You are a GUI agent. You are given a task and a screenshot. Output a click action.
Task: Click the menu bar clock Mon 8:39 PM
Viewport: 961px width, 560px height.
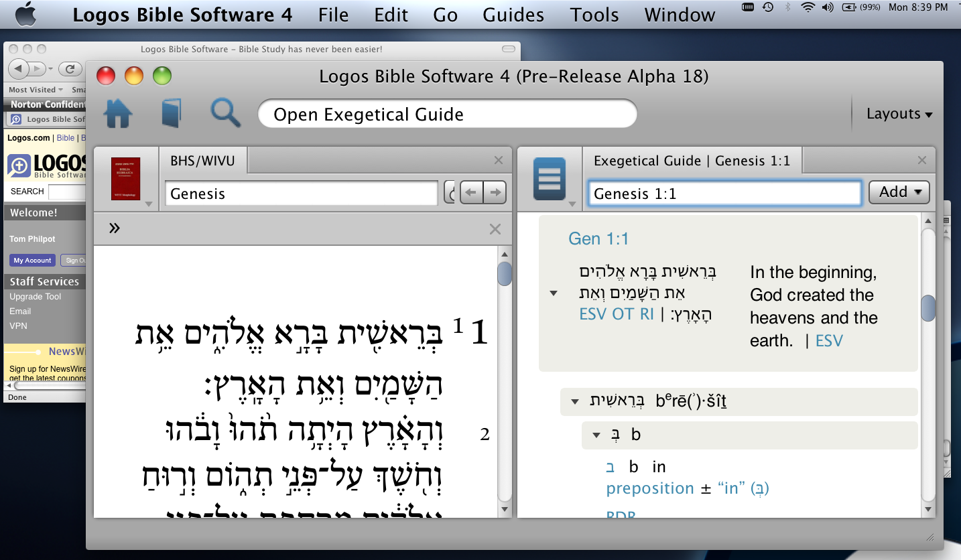click(x=918, y=7)
